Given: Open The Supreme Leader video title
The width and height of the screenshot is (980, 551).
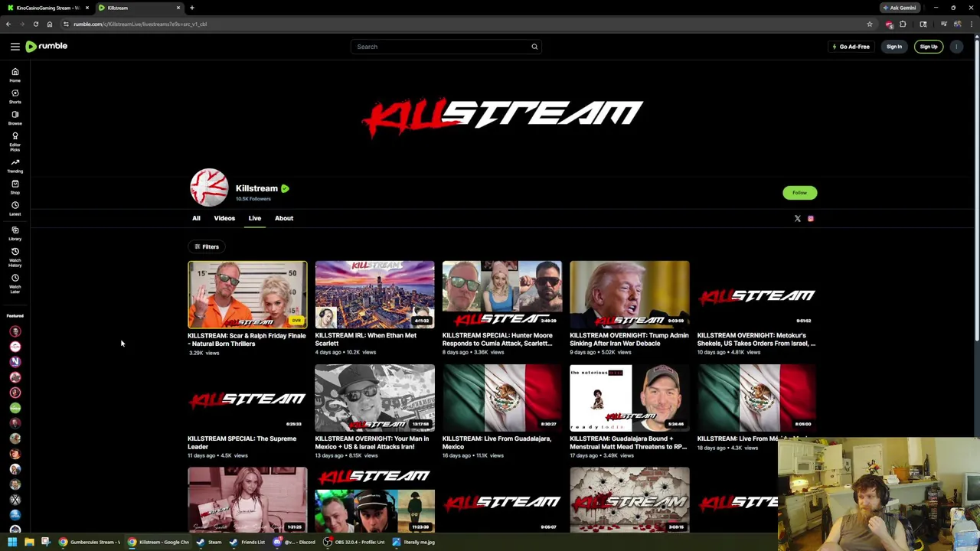Looking at the screenshot, I should pyautogui.click(x=242, y=442).
